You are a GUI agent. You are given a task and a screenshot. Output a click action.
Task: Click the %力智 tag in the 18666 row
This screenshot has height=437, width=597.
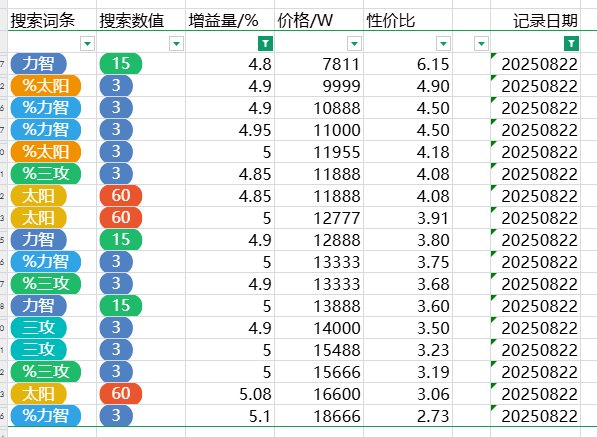click(46, 416)
